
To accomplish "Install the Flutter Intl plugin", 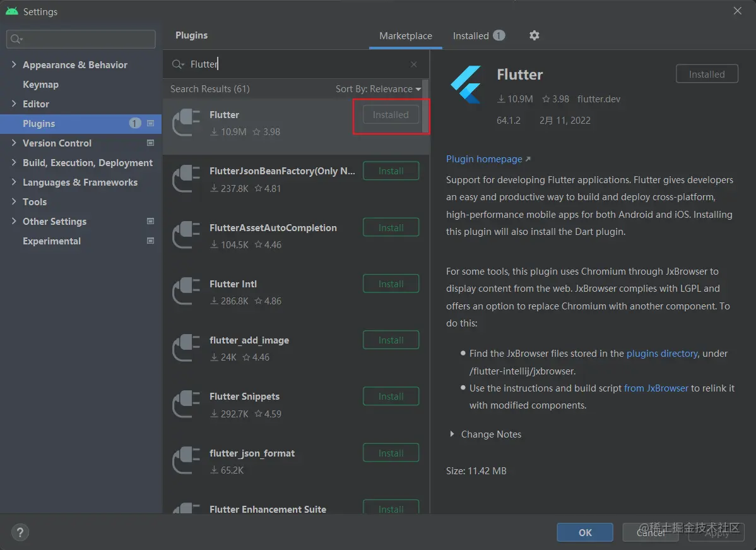I will (391, 284).
